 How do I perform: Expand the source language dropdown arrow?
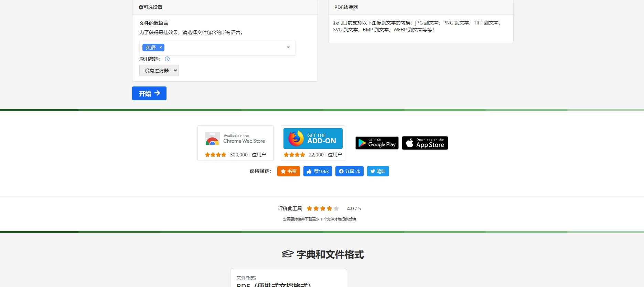(x=288, y=48)
